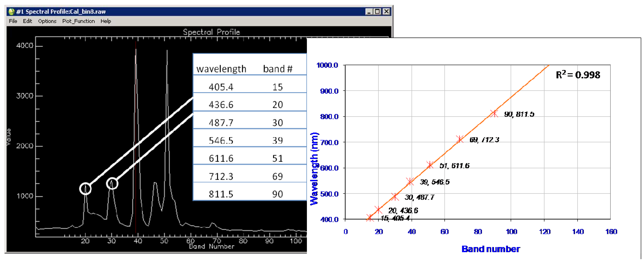The image size is (644, 263).
Task: Maximize the Spectral Profile window
Action: click(x=377, y=12)
